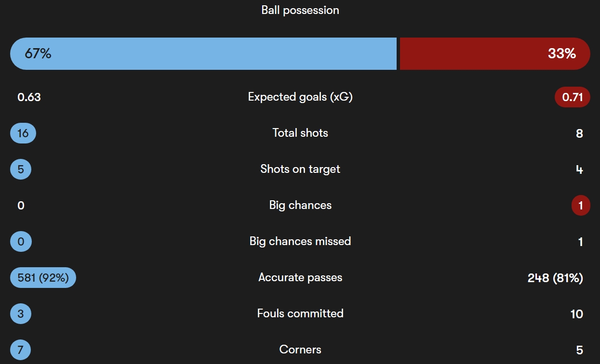Select the Shots on target label
The image size is (600, 364).
coord(300,169)
